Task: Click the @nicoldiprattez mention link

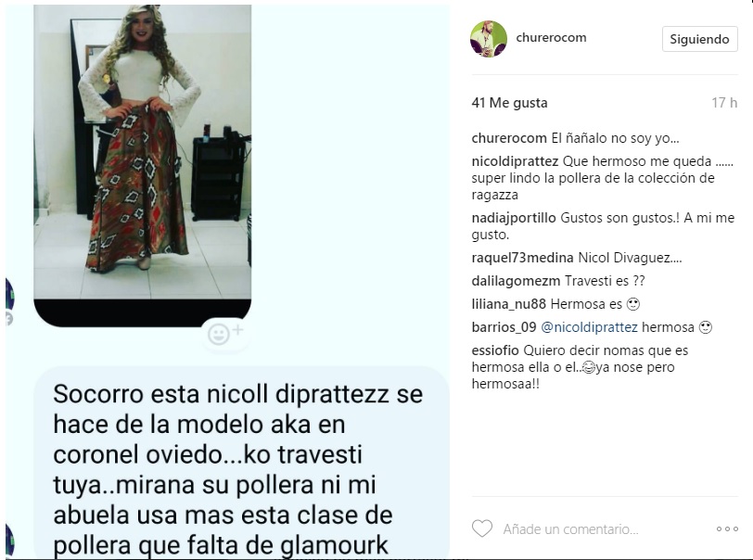Action: click(x=589, y=327)
